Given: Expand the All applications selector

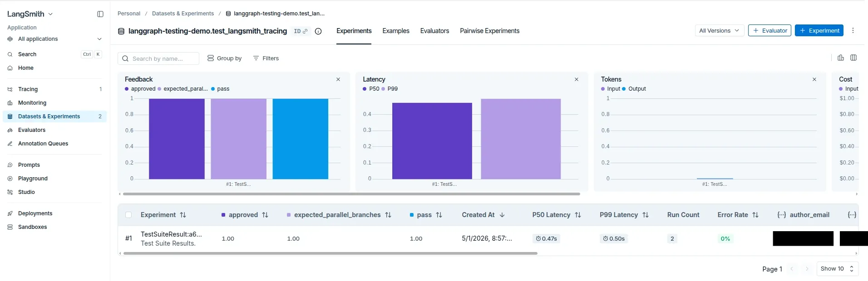Looking at the screenshot, I should 54,39.
